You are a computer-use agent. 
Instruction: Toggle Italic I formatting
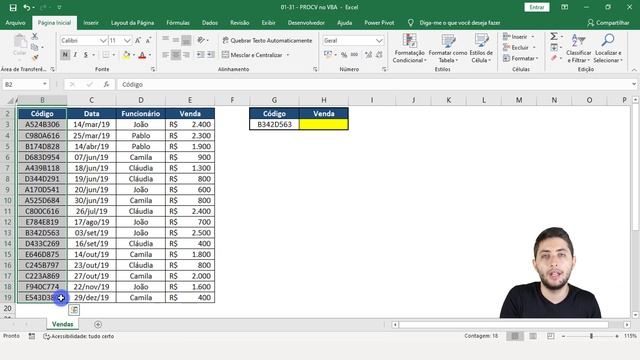coord(75,55)
